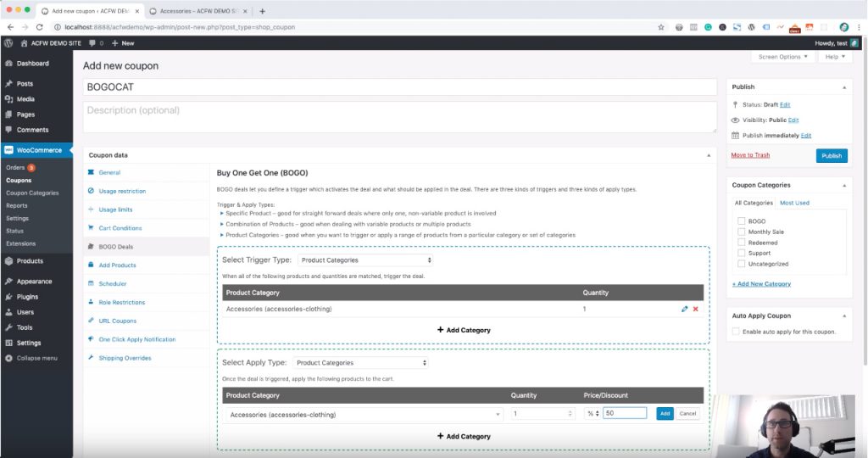This screenshot has width=868, height=458.
Task: Check the Redeemed category
Action: pos(741,242)
